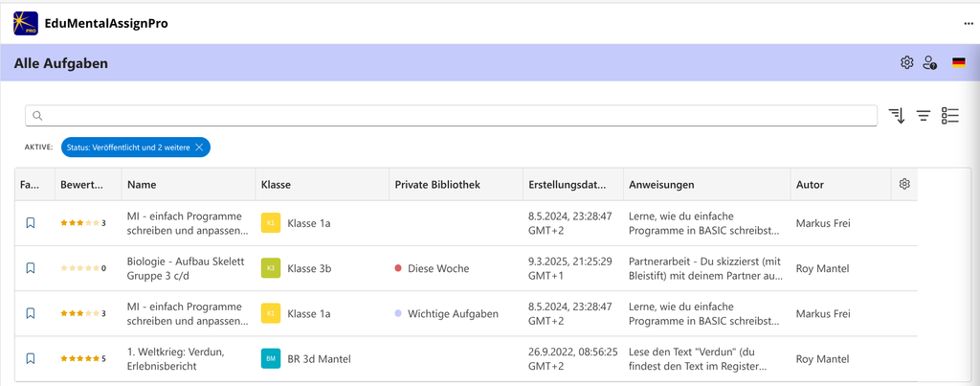Open the three-dot more options menu
980x386 pixels.
click(x=969, y=24)
